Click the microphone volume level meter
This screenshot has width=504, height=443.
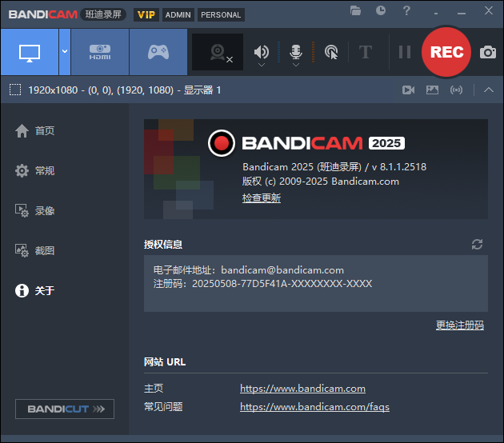point(313,52)
